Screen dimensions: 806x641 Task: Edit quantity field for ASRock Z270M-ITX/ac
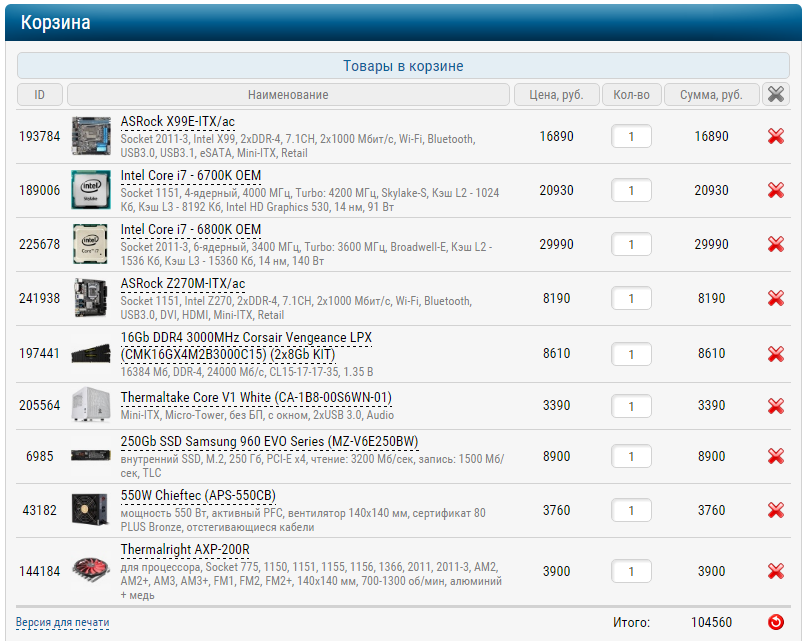point(631,298)
